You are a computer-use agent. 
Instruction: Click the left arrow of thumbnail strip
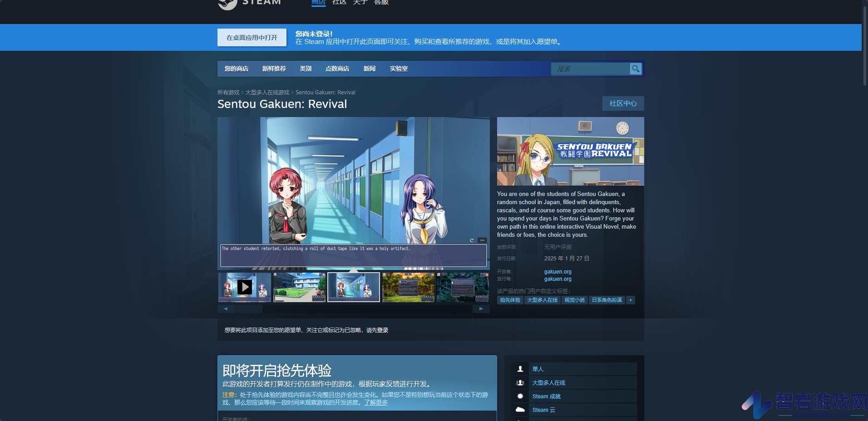pyautogui.click(x=226, y=308)
